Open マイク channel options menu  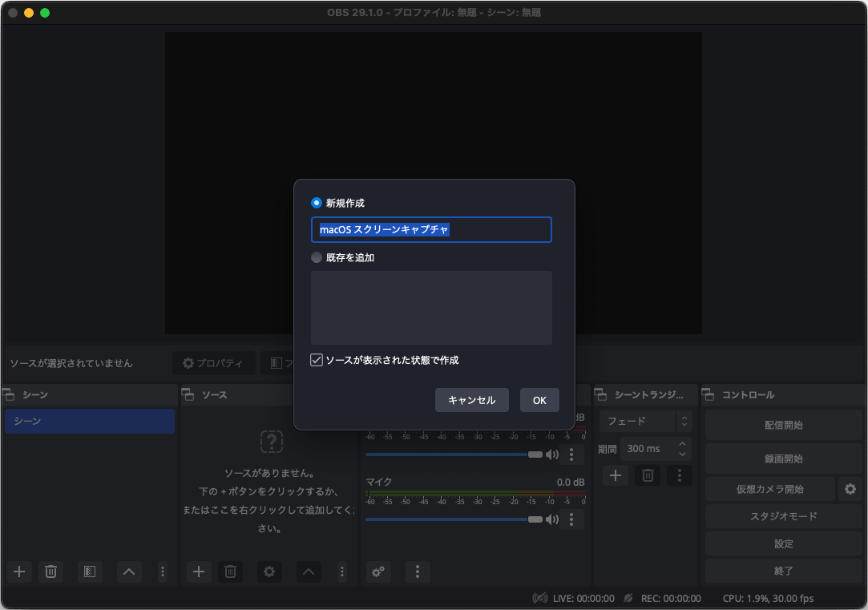tap(571, 519)
